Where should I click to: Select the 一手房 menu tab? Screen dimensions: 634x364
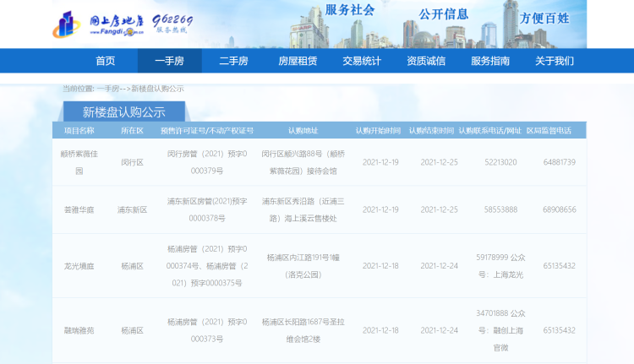tap(170, 61)
